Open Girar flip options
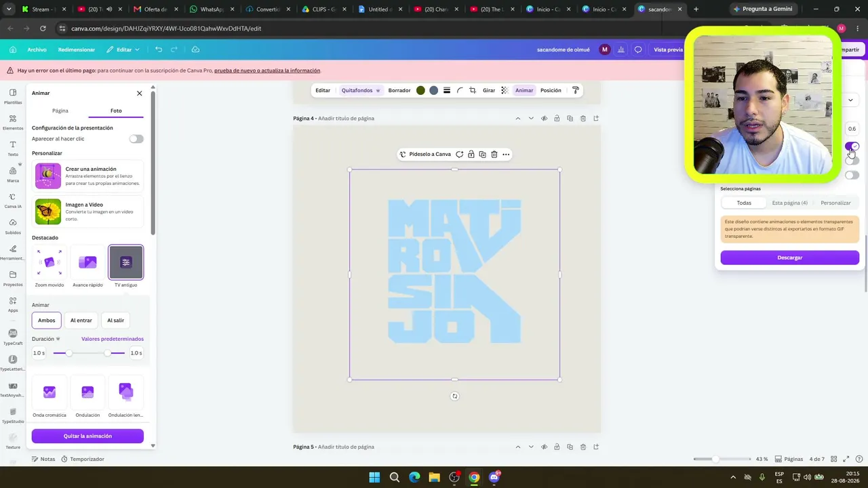 coord(489,90)
